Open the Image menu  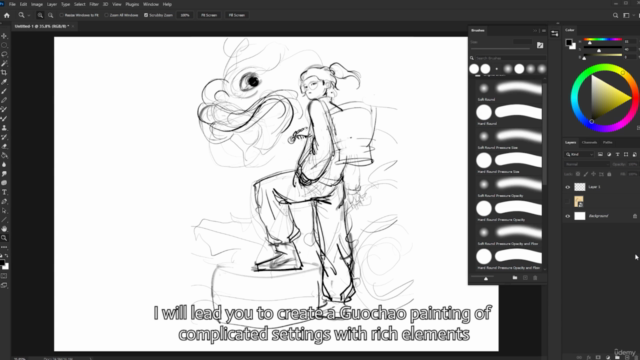coord(37,4)
